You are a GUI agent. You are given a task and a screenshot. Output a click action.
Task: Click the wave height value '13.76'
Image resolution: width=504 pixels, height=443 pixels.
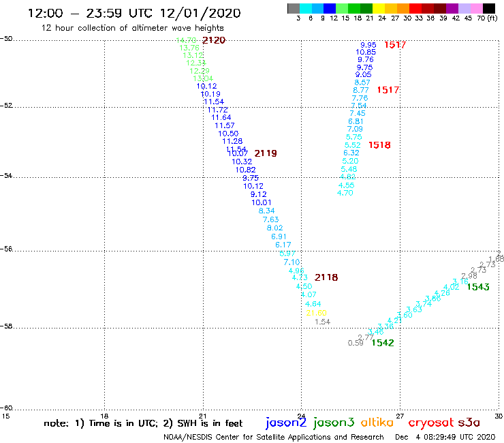189,48
